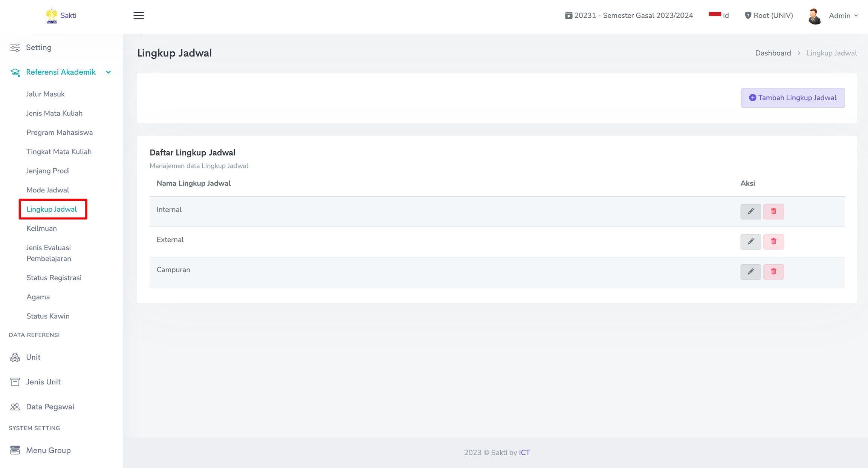
Task: Edit the Campuran entry via pencil icon
Action: [750, 272]
